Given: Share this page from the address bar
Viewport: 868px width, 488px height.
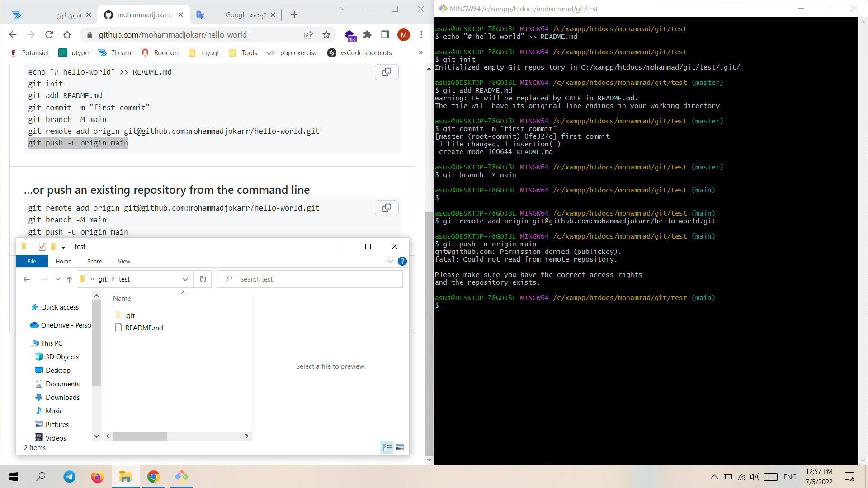Looking at the screenshot, I should pos(308,35).
